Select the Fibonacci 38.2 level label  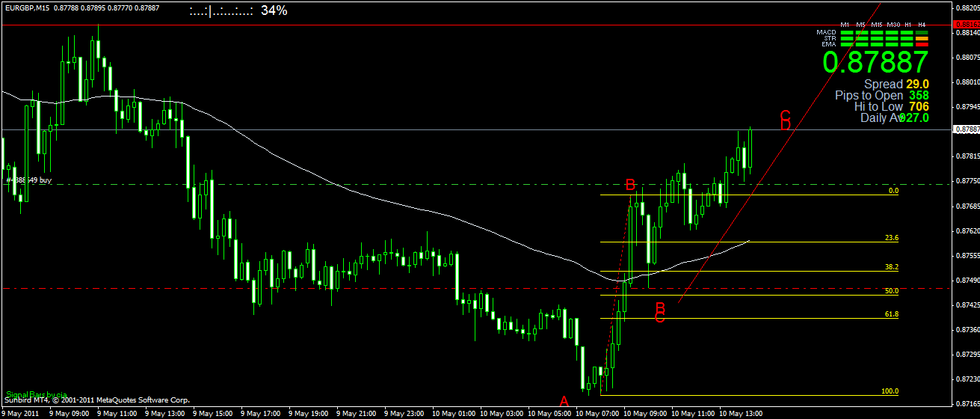coord(892,267)
